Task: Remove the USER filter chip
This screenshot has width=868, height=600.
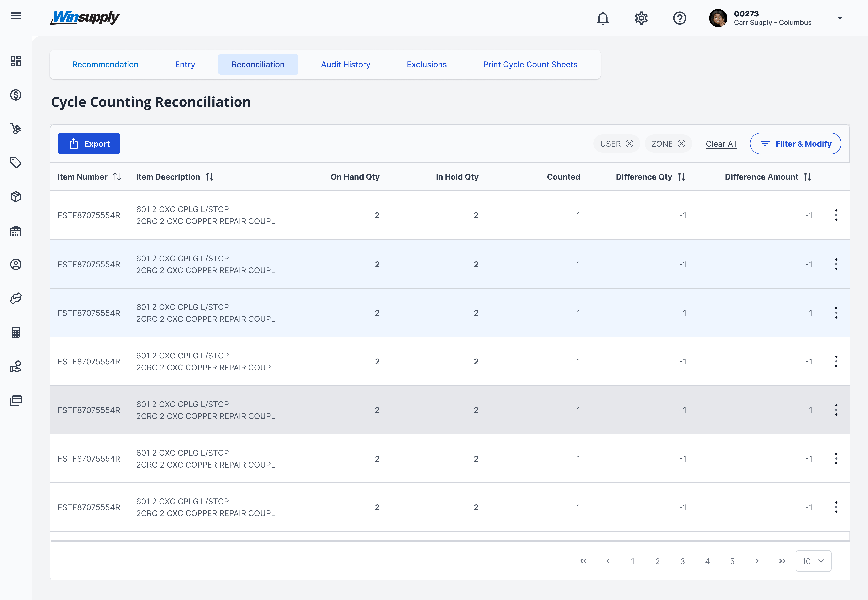Action: [x=629, y=144]
